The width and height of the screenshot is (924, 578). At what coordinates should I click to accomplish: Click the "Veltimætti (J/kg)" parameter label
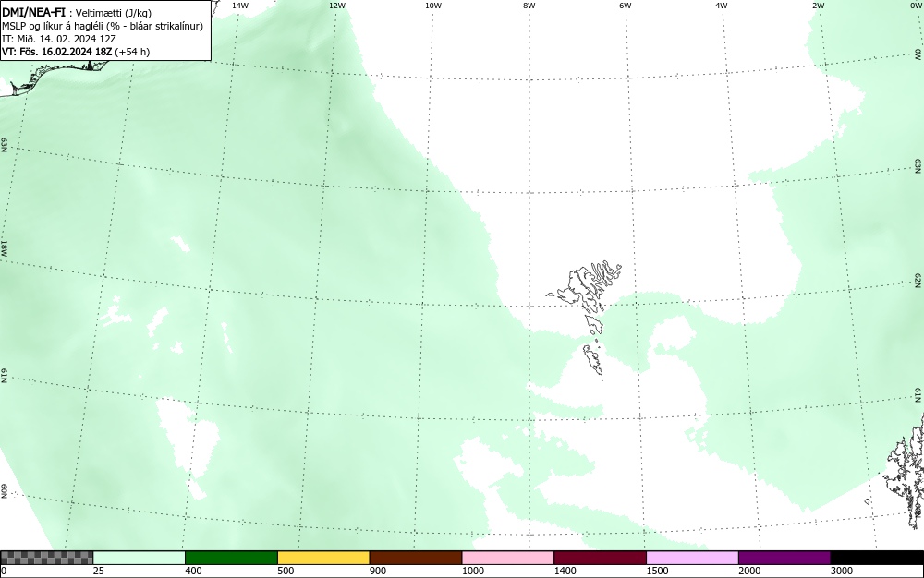click(x=114, y=14)
